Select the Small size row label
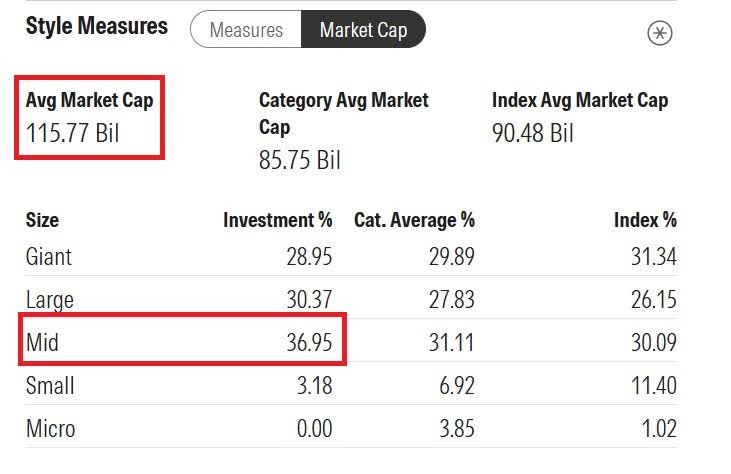The image size is (731, 474). coord(50,386)
